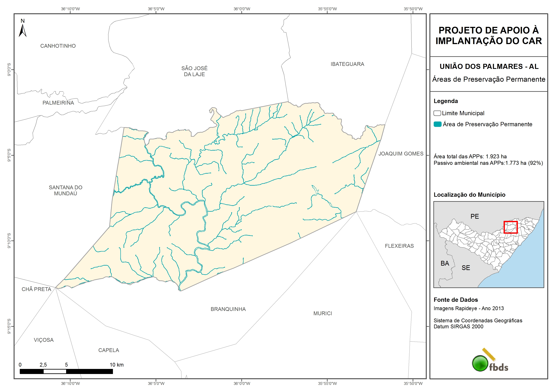Click the SÃO JOSÉ DA LAJE label
Screen dimensions: 555x392
click(194, 71)
